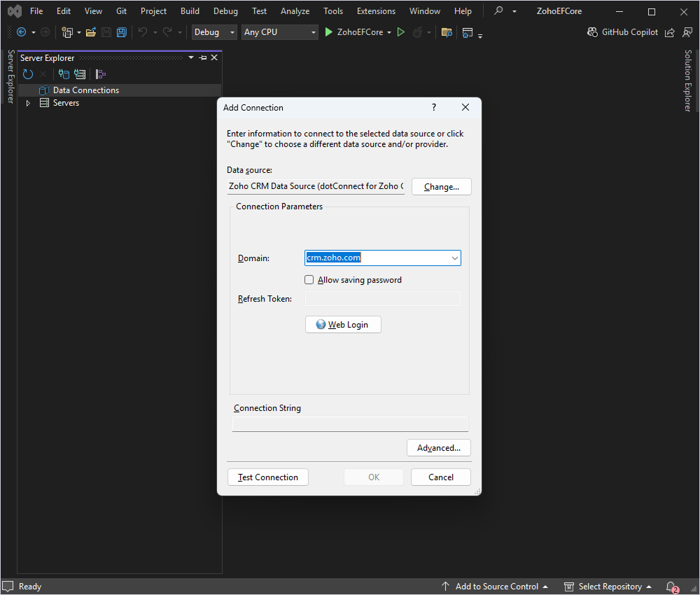Click the Start Without Debugging outline play icon
The height and width of the screenshot is (595, 700).
click(x=401, y=32)
